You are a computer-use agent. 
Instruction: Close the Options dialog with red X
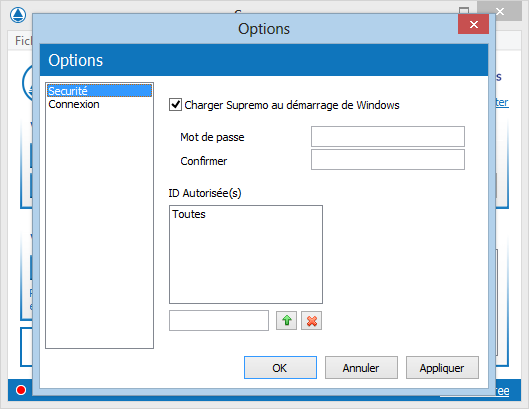coord(473,24)
